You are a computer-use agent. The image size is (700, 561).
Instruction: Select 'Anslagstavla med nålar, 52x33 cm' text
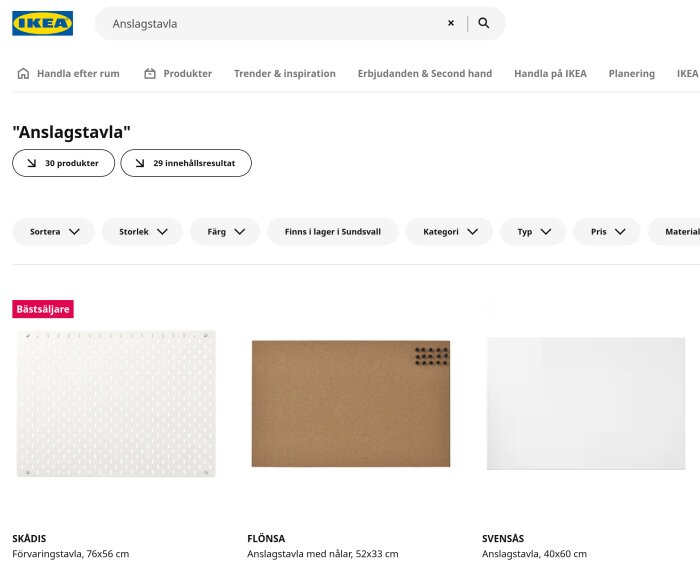(323, 554)
